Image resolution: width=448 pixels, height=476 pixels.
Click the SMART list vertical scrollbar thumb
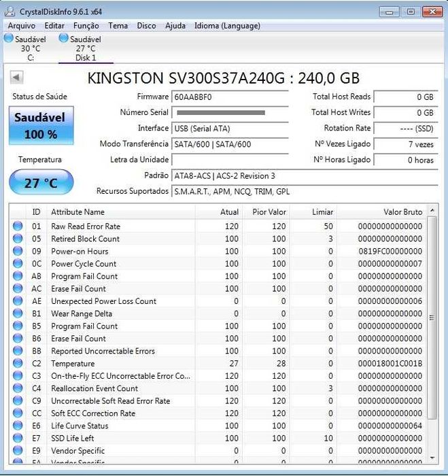pyautogui.click(x=432, y=318)
